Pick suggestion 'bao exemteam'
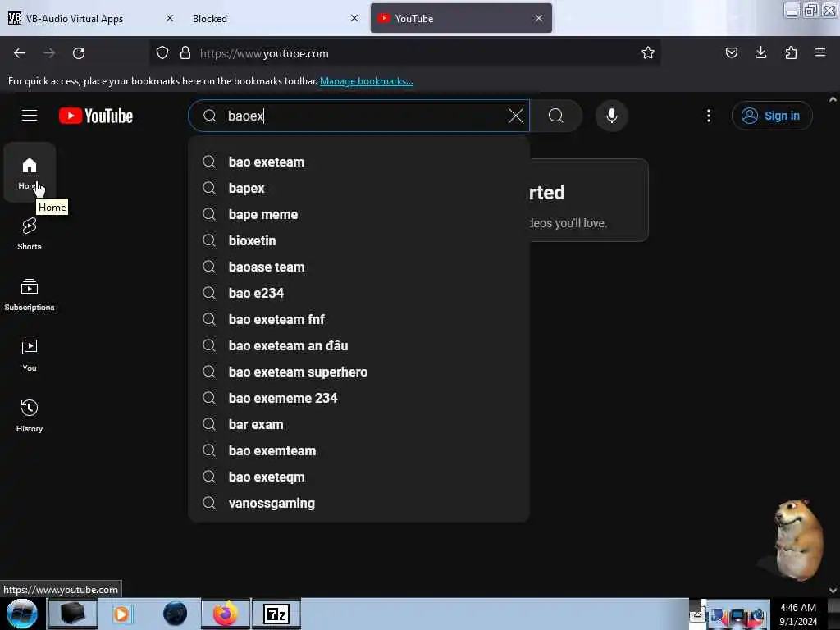Screen dimensions: 840x630 click(358, 450)
